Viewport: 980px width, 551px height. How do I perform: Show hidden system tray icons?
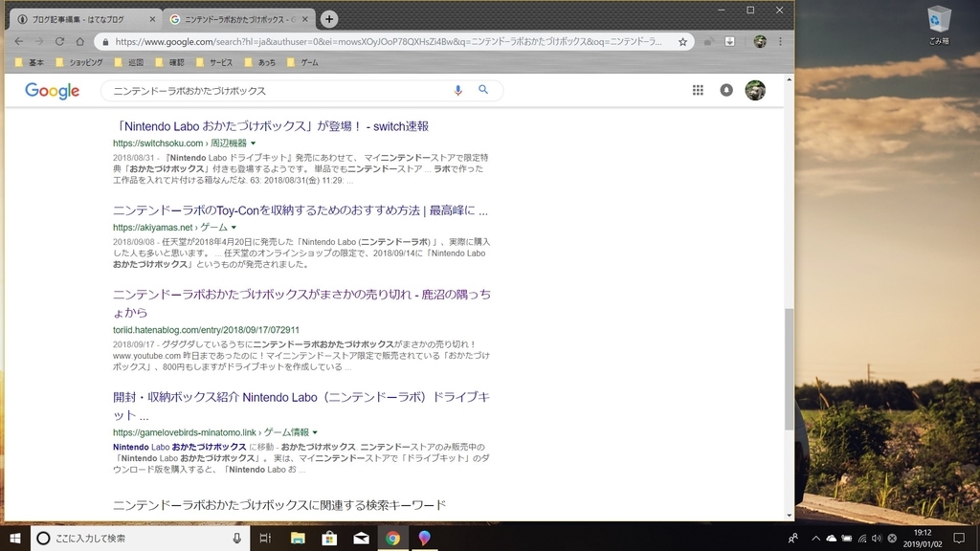[815, 538]
